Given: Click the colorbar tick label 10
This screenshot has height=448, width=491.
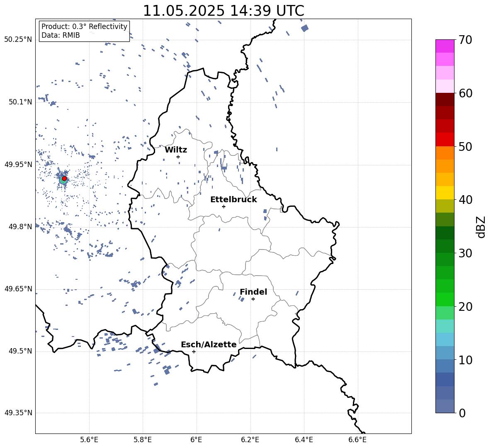Looking at the screenshot, I should point(466,360).
